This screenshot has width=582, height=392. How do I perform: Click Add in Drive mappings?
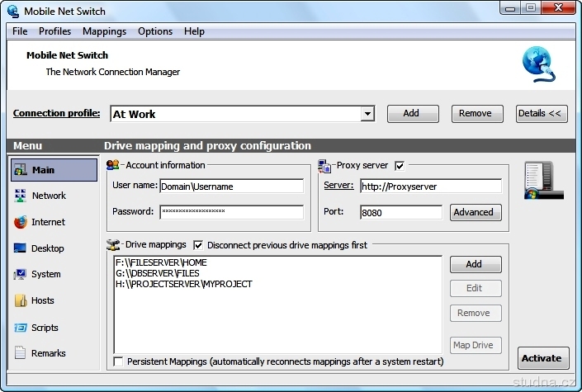pyautogui.click(x=476, y=264)
